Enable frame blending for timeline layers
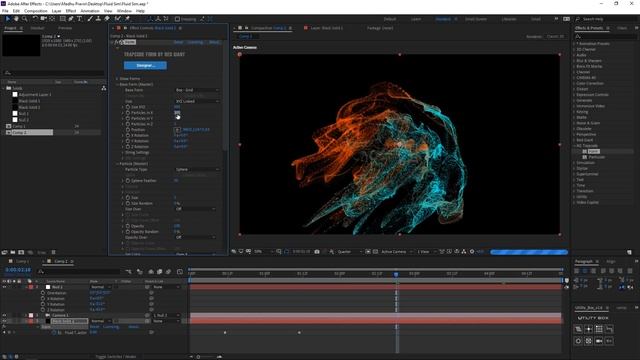Viewport: 640px width, 360px height. click(x=160, y=271)
